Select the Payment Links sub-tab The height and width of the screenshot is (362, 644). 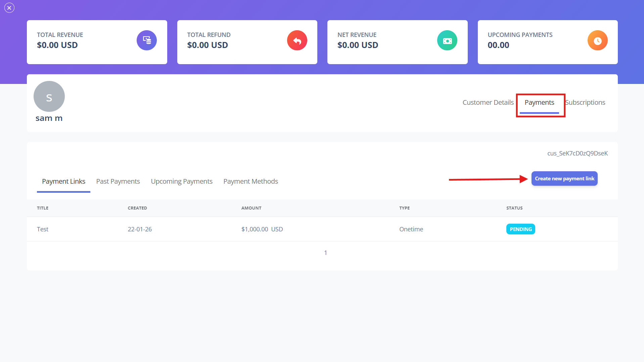click(x=63, y=181)
